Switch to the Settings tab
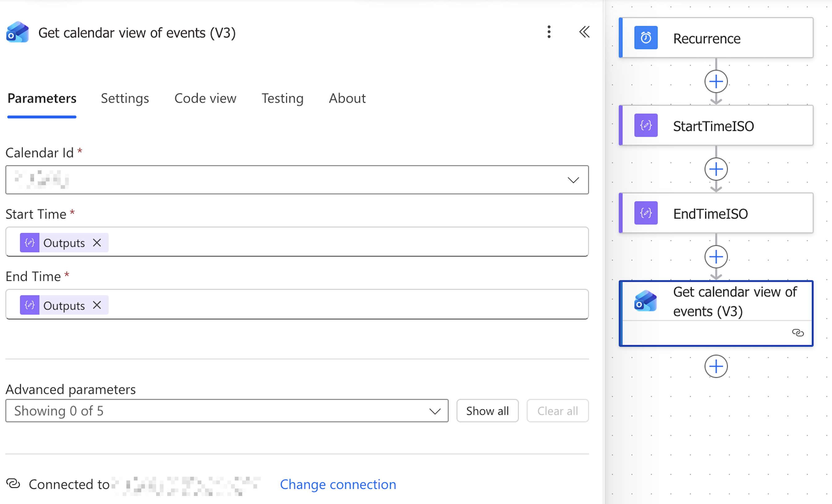Viewport: 832px width, 504px height. [x=125, y=98]
